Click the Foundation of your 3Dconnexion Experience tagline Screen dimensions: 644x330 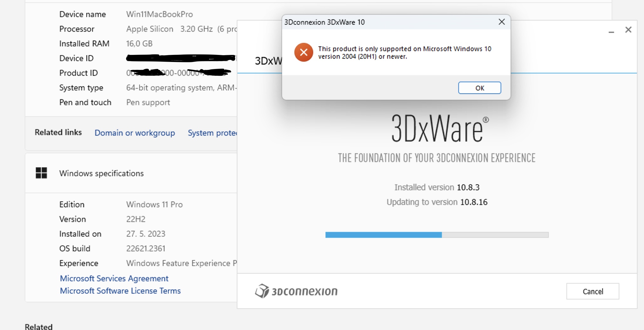coord(437,158)
